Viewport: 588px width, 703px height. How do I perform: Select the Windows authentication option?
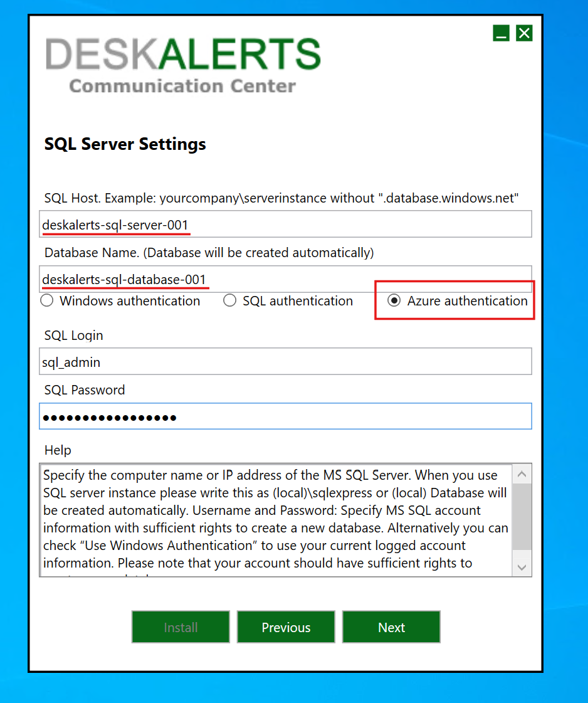46,300
